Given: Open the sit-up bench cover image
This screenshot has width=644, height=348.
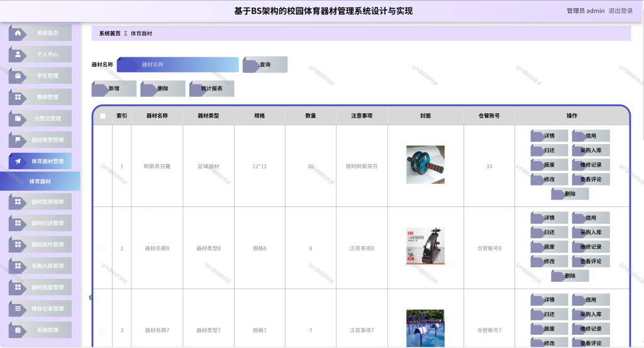Looking at the screenshot, I should pyautogui.click(x=425, y=246).
